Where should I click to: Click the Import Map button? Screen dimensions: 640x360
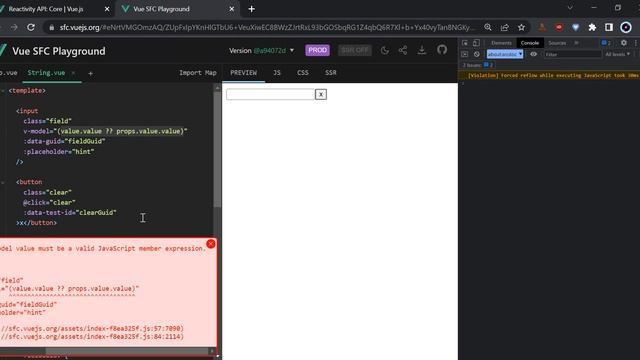[x=198, y=73]
